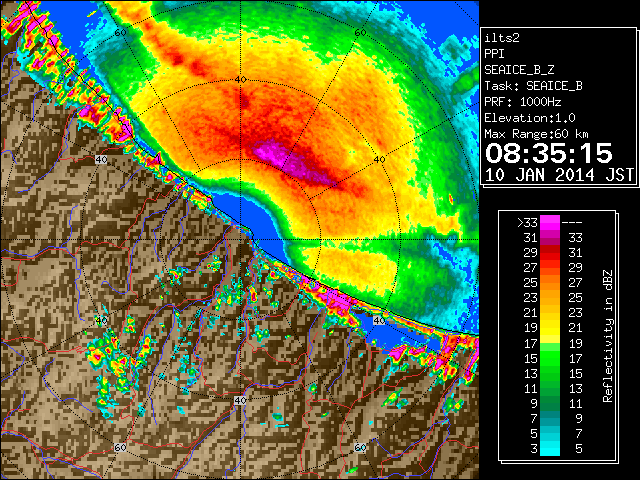The height and width of the screenshot is (480, 640).
Task: Click the "Task: SEAICE_B" line
Action: click(533, 86)
